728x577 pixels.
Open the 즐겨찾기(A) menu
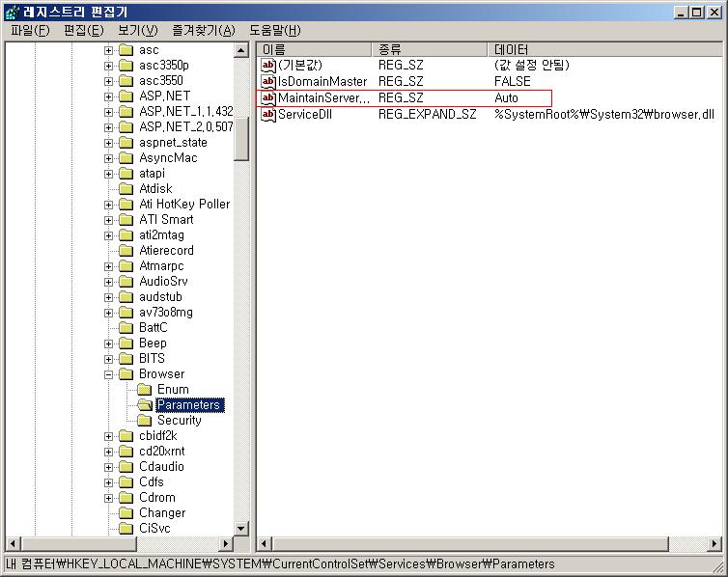click(x=204, y=31)
